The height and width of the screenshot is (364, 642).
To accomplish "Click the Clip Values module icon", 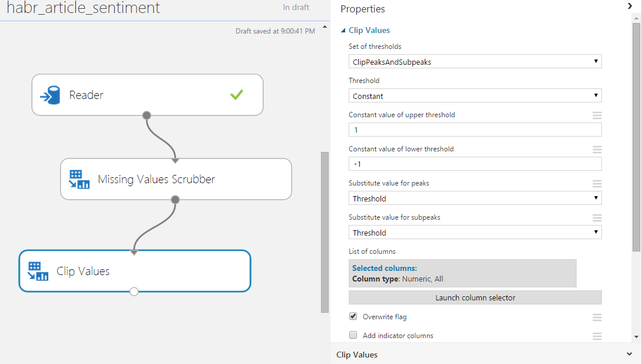I will click(x=38, y=271).
